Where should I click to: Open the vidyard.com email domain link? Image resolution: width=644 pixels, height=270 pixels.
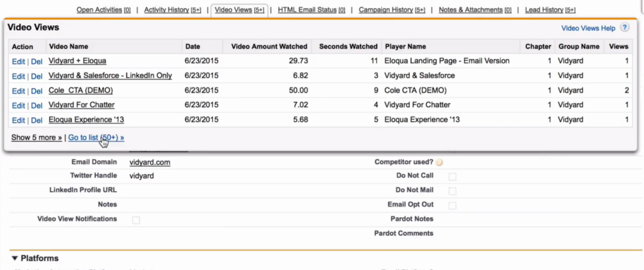[x=150, y=162]
